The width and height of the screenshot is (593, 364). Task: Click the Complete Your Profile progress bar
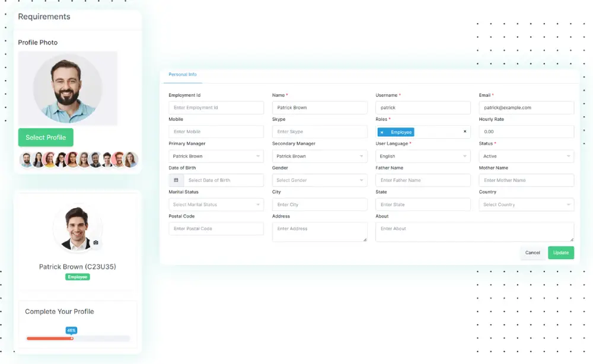[x=78, y=339]
